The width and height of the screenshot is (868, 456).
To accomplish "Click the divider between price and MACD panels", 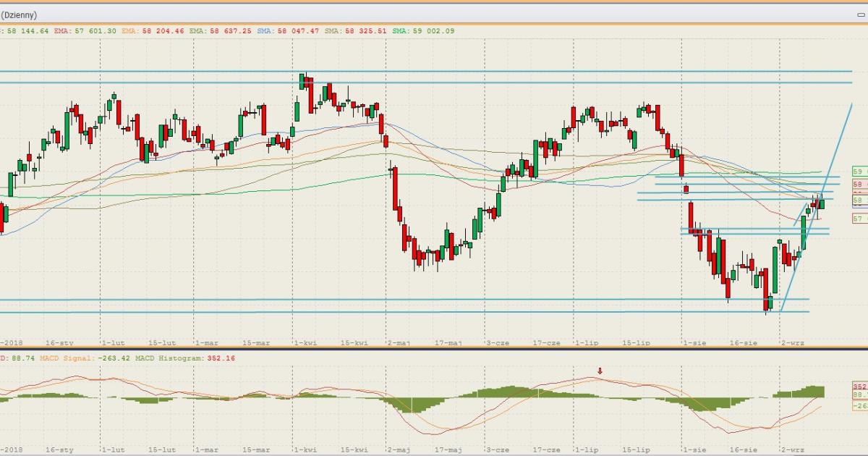I will (x=434, y=349).
